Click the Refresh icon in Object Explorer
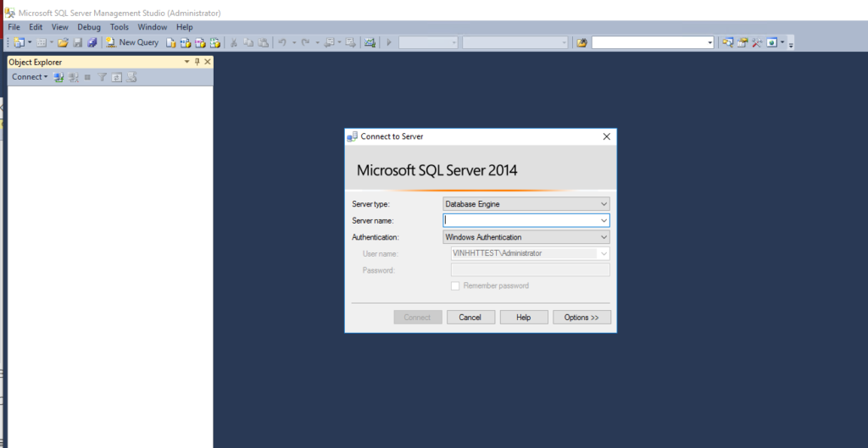 click(x=116, y=77)
